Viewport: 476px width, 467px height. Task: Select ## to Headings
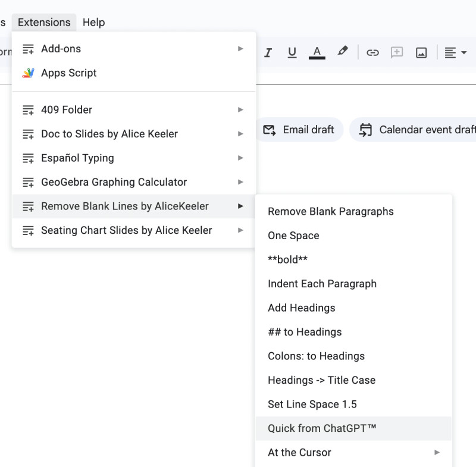point(353,332)
